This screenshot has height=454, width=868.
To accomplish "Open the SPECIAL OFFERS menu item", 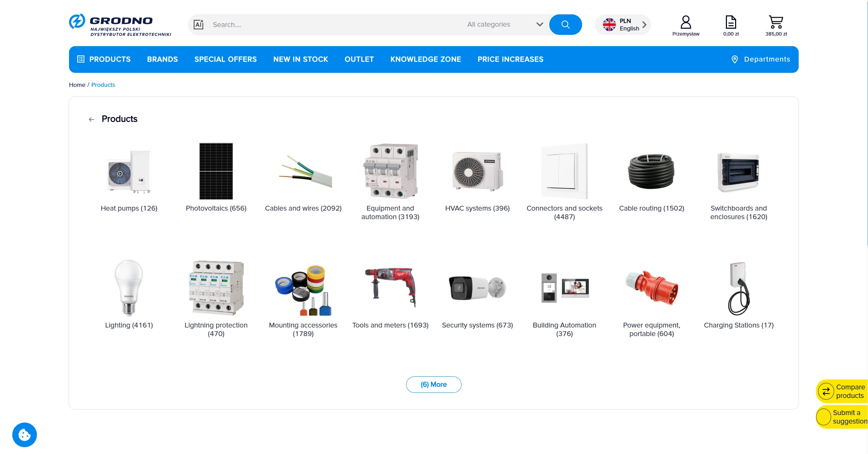I will tap(225, 59).
